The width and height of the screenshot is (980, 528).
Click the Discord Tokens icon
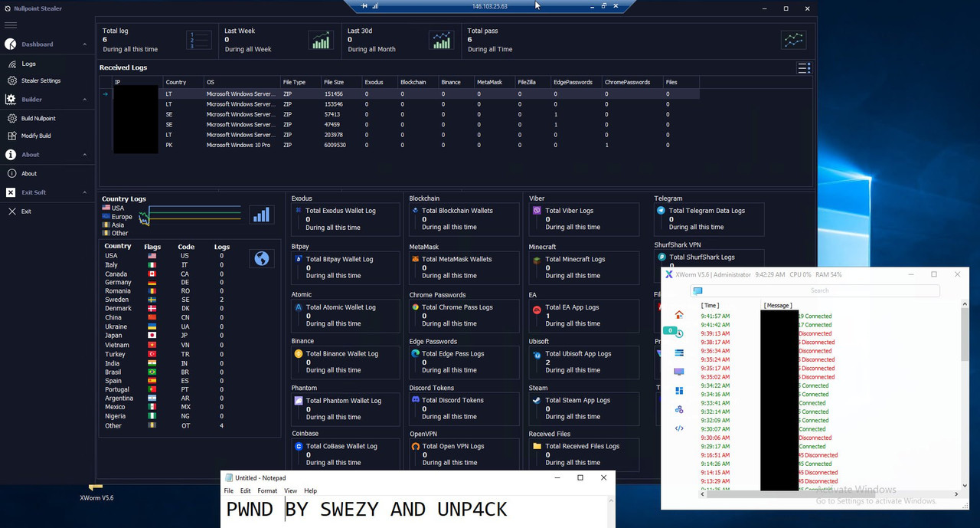[x=415, y=400]
